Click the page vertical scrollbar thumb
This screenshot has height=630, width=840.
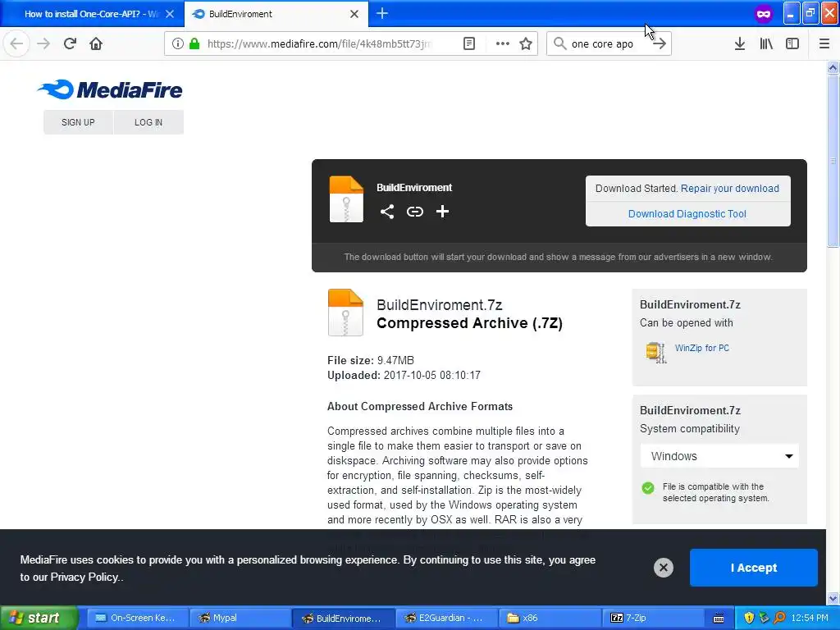[x=833, y=161]
